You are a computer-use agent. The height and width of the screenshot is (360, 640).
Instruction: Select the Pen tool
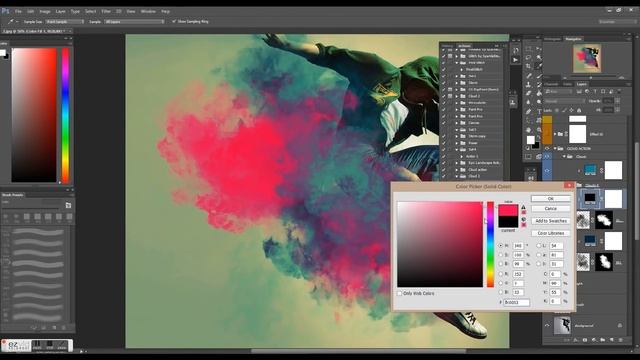click(529, 111)
